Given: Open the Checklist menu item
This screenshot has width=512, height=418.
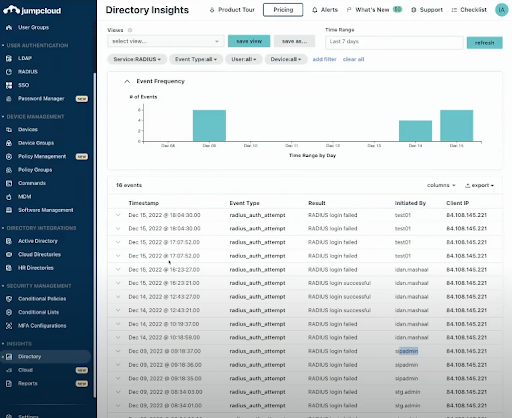Looking at the screenshot, I should 469,10.
